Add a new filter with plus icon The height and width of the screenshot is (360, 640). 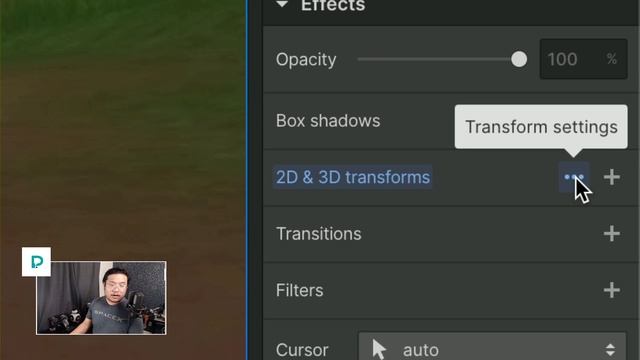611,290
